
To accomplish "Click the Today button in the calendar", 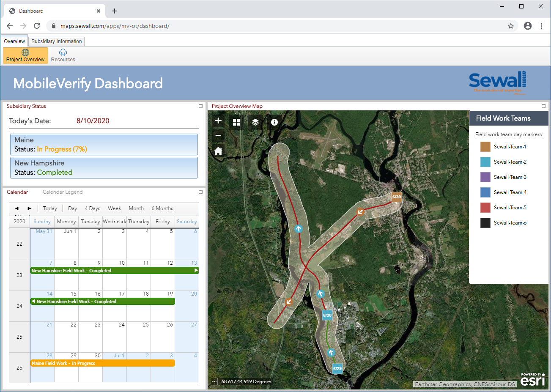I will 49,208.
